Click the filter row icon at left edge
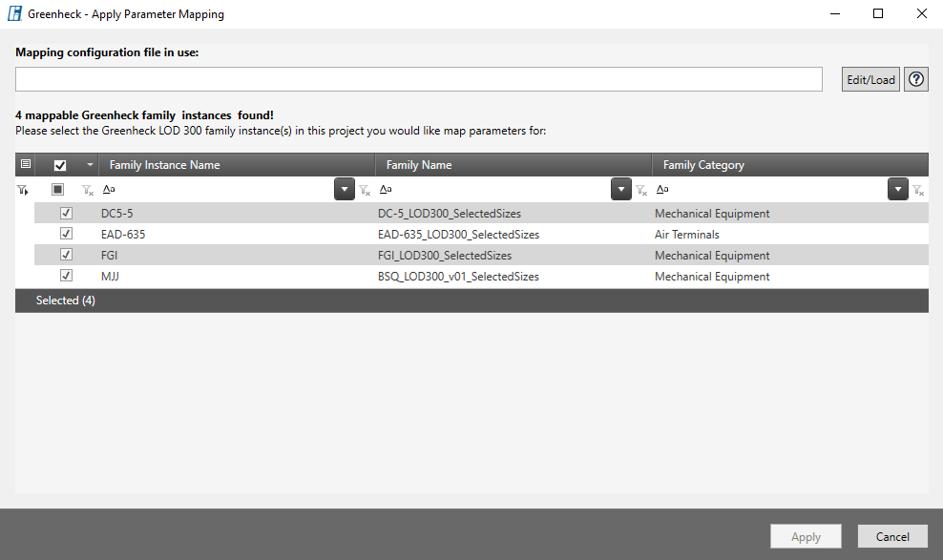This screenshot has width=943, height=560. coord(23,190)
